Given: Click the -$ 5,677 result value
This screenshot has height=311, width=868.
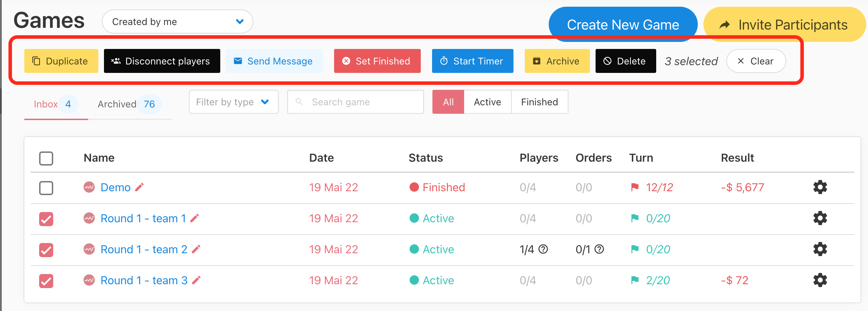Looking at the screenshot, I should pyautogui.click(x=743, y=187).
